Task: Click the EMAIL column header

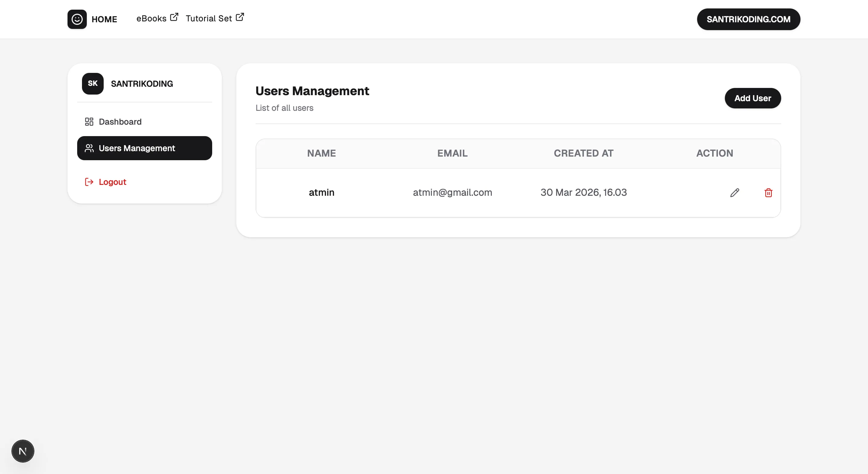Action: click(452, 153)
